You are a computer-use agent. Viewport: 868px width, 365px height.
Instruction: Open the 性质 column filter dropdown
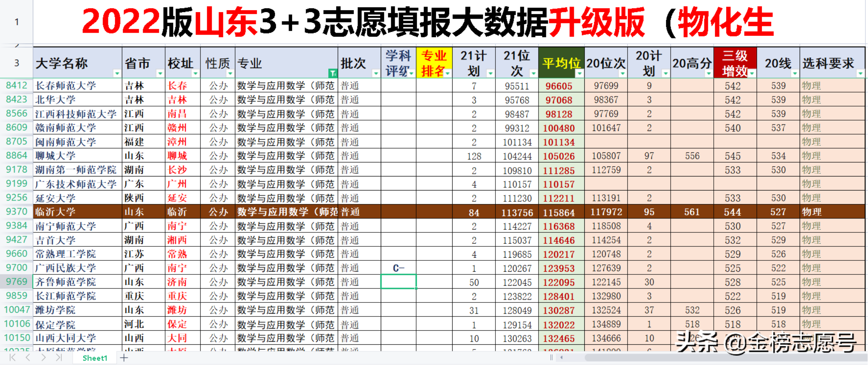tap(230, 73)
